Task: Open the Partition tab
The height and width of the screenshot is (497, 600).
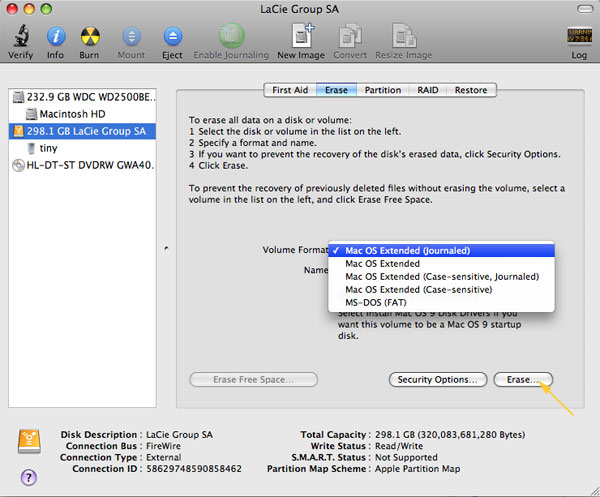Action: [x=383, y=90]
